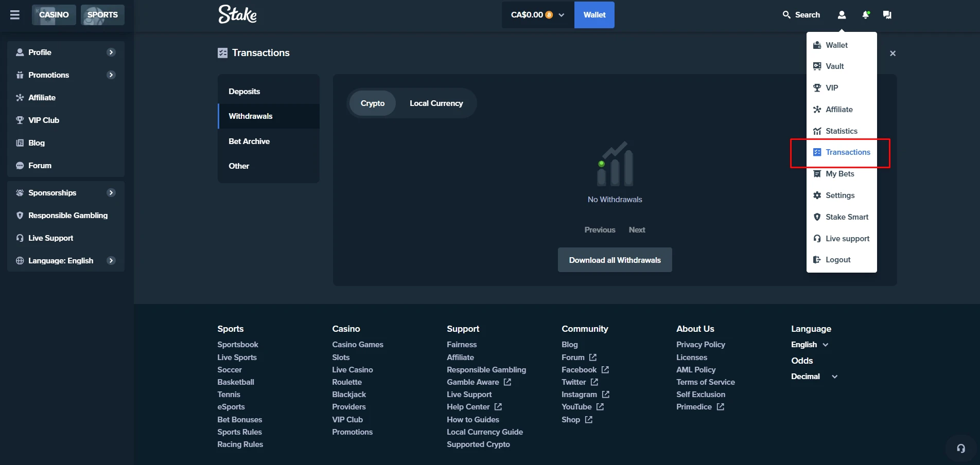The height and width of the screenshot is (465, 980).
Task: Click the search magnifier icon
Action: coord(786,15)
